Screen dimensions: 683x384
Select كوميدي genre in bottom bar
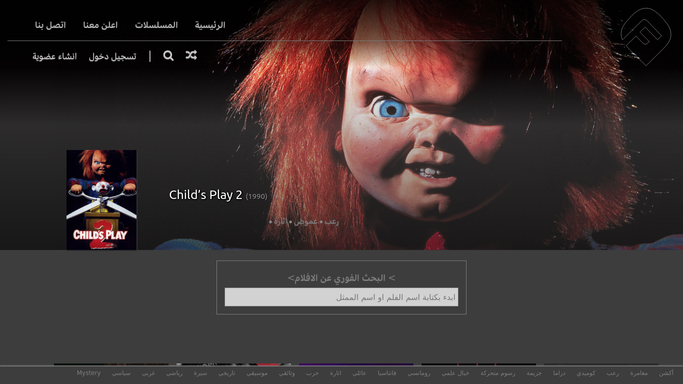[x=586, y=373]
